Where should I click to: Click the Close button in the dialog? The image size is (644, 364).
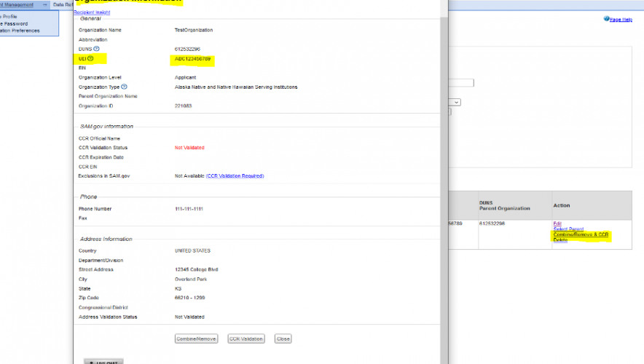click(283, 339)
